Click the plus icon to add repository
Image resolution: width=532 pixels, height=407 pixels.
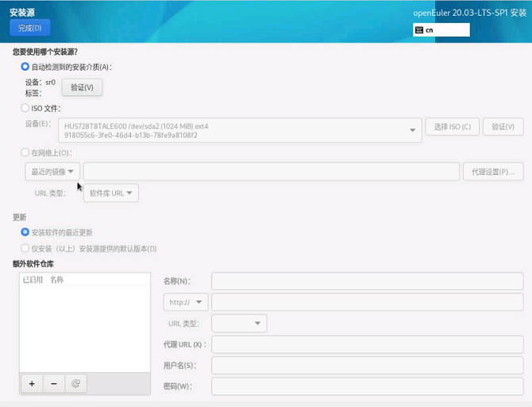pos(32,383)
